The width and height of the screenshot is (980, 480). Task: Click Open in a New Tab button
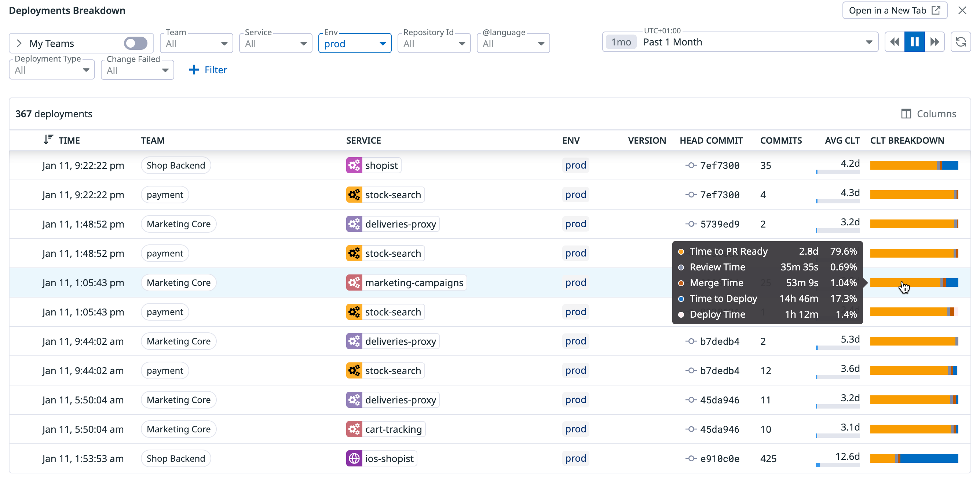click(895, 10)
